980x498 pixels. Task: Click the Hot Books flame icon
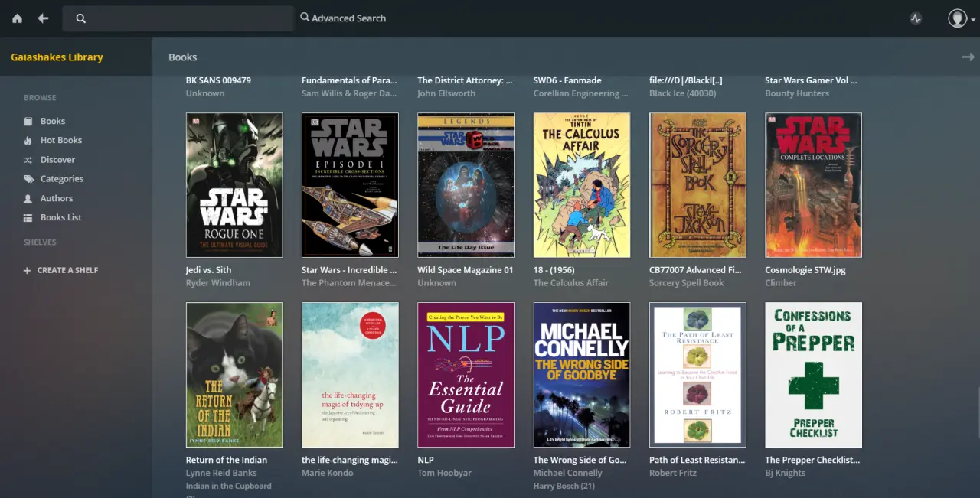tap(28, 140)
